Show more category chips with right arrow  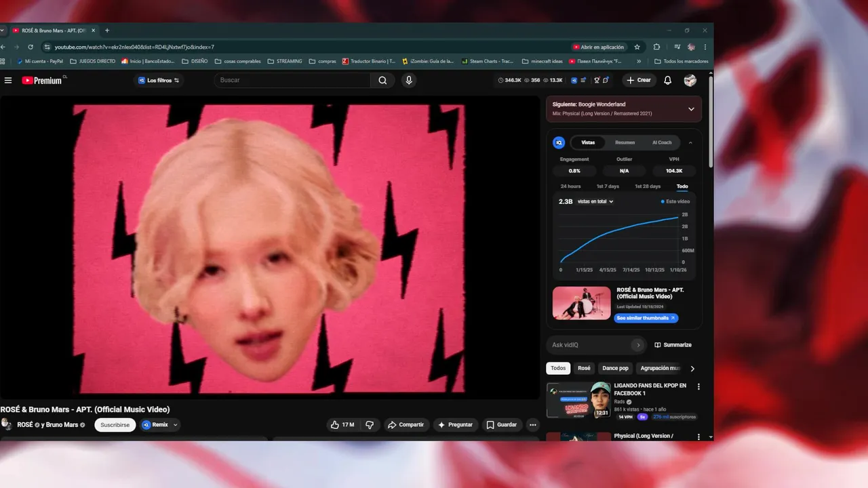tap(692, 369)
